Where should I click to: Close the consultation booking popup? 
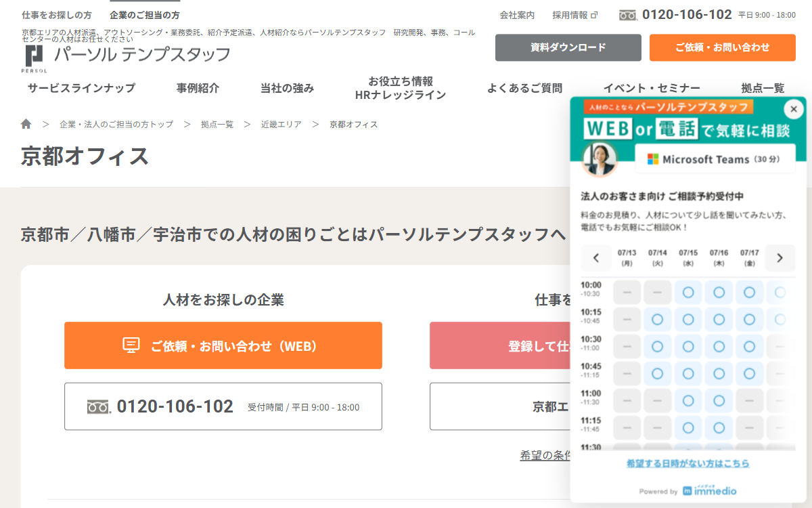(x=793, y=109)
